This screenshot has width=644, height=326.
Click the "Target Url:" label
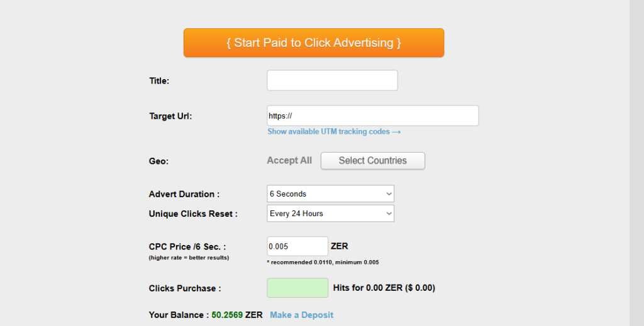(x=170, y=116)
